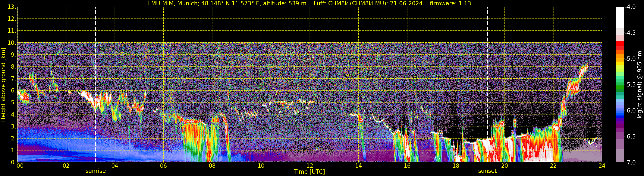The width and height of the screenshot is (644, 176).
Task: Click the height axis tick label '6.'
Action: click(13, 91)
